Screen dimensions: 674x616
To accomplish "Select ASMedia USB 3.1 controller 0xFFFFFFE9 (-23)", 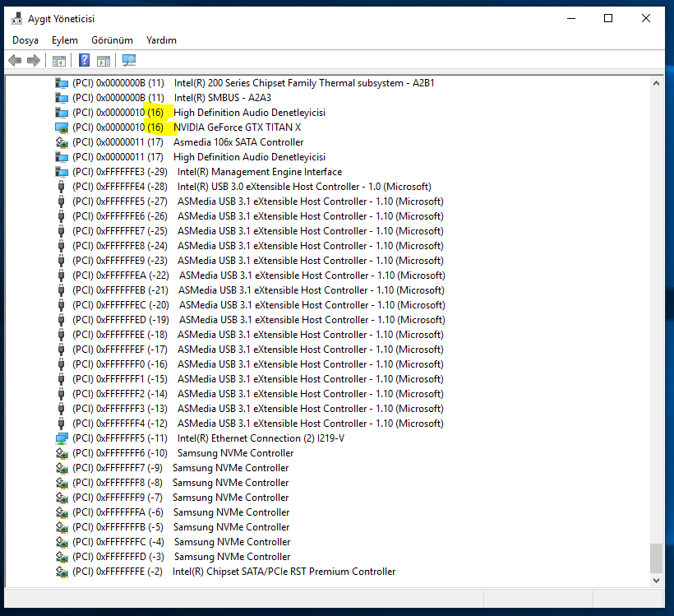I will coord(258,261).
